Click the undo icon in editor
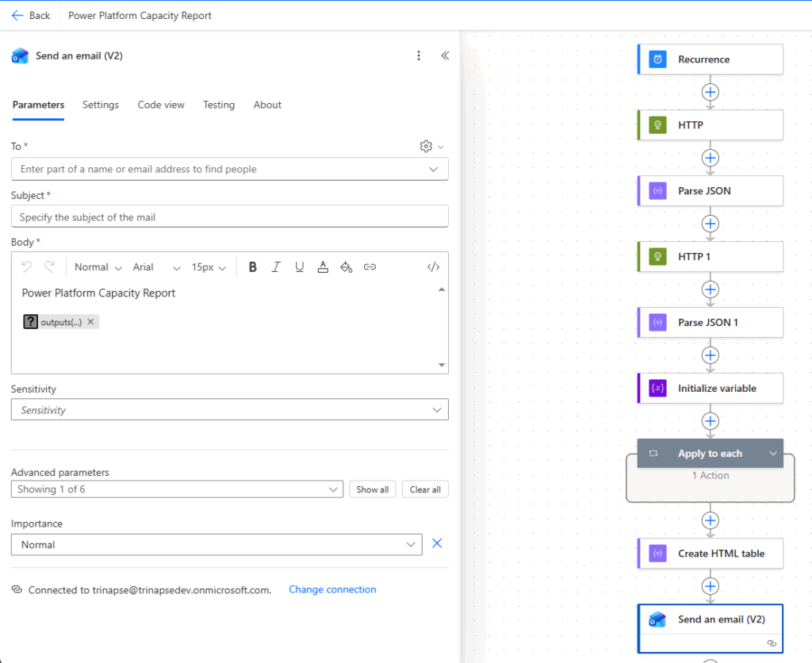This screenshot has width=812, height=663. coord(27,267)
